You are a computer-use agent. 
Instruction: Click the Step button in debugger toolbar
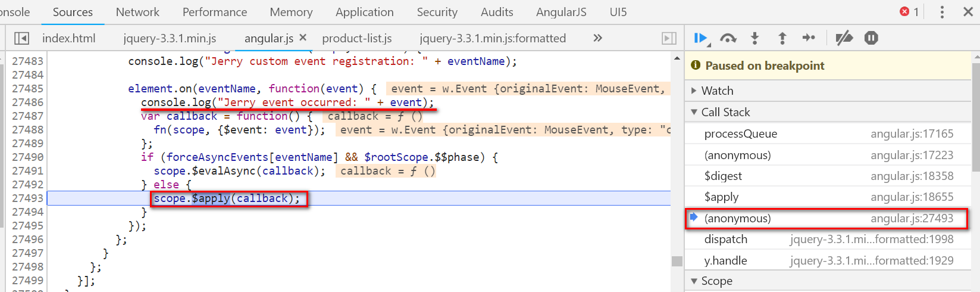click(809, 38)
